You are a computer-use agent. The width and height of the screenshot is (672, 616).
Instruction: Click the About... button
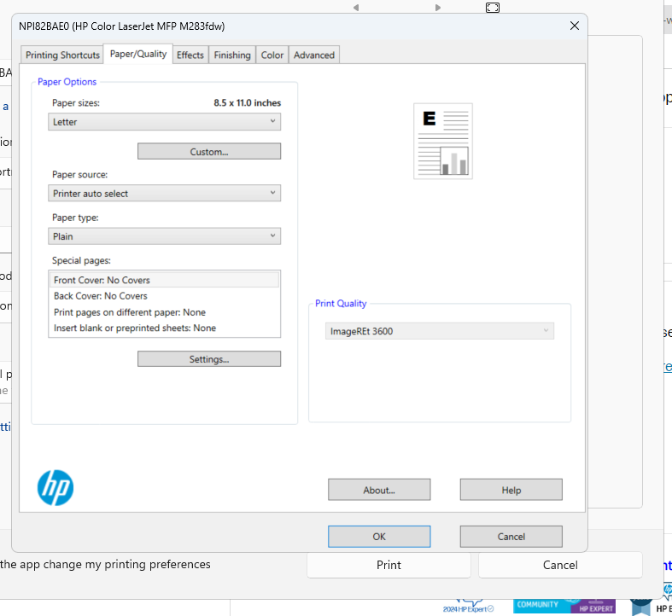coord(379,490)
